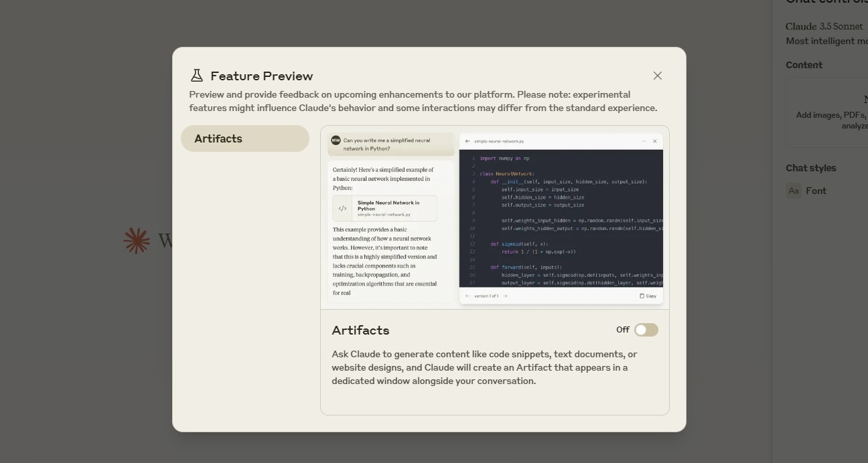Screen dimensions: 868x463
Task: Click the Claude starburst logo behind dialog
Action: click(x=137, y=241)
